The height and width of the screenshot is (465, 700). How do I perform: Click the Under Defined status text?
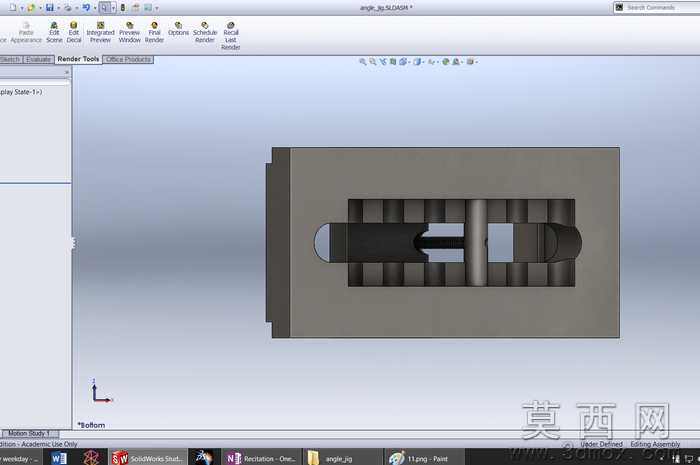tap(601, 444)
